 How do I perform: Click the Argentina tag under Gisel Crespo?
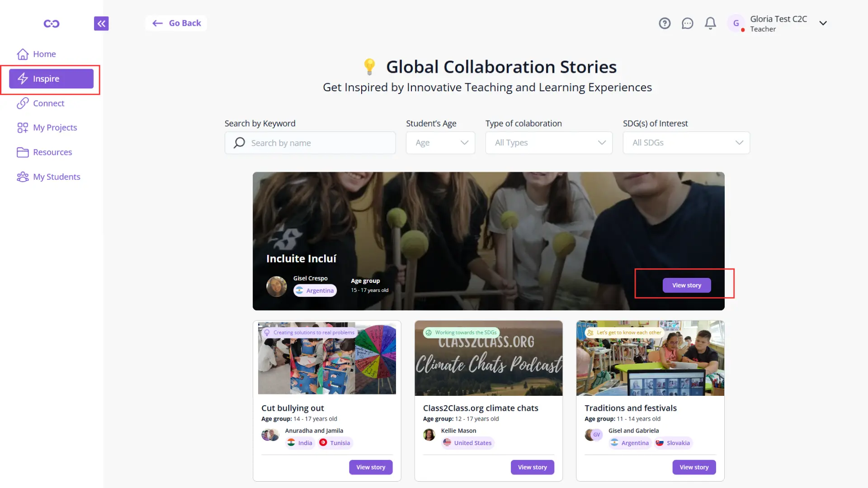point(315,291)
